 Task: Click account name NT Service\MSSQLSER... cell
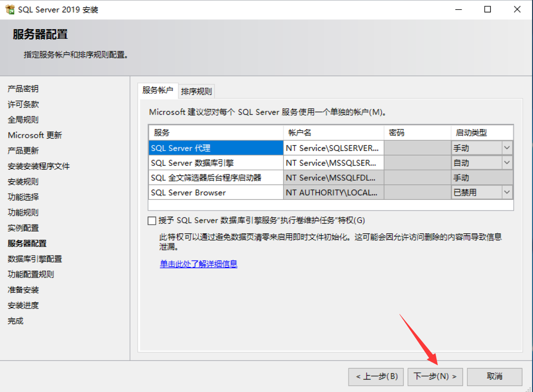coord(333,163)
